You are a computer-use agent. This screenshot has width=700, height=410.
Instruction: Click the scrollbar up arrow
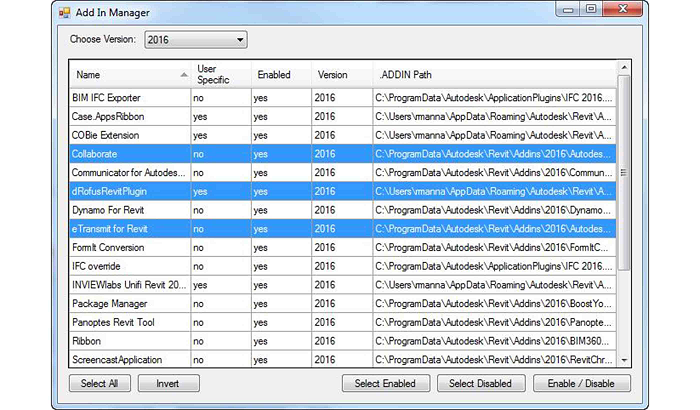624,67
